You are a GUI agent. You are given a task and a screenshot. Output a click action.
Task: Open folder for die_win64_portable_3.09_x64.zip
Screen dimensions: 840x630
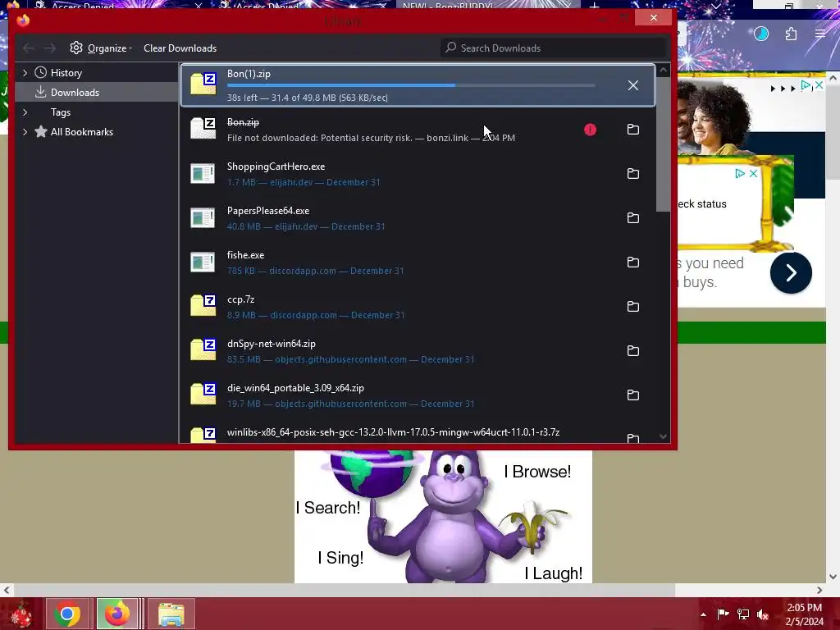(x=633, y=395)
